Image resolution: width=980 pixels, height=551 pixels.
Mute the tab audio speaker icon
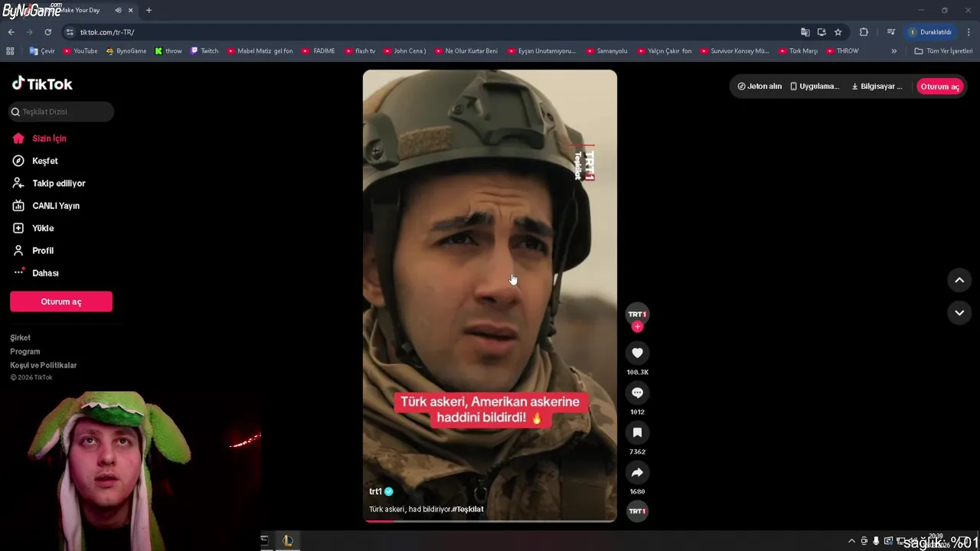(x=118, y=10)
